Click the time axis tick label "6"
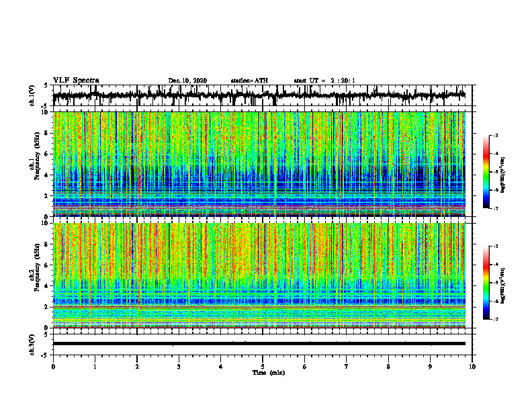The height and width of the screenshot is (411, 532). [x=305, y=367]
